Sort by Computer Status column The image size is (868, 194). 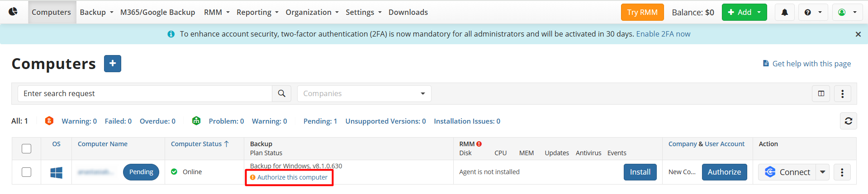[x=200, y=144]
